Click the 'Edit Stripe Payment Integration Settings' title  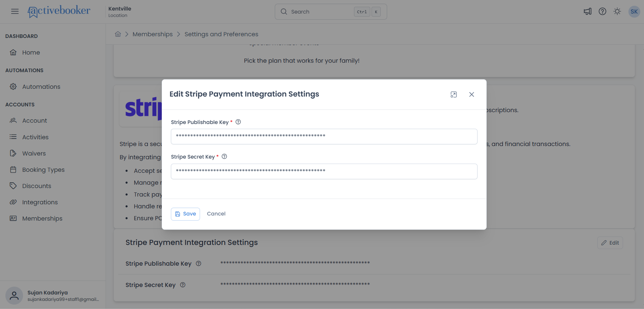244,94
